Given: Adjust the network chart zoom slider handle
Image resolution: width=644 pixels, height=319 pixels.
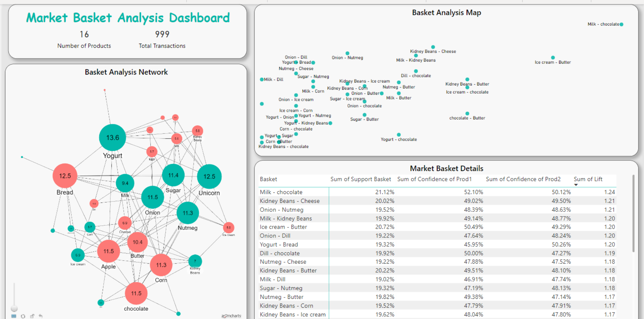Looking at the screenshot, I should (14, 308).
